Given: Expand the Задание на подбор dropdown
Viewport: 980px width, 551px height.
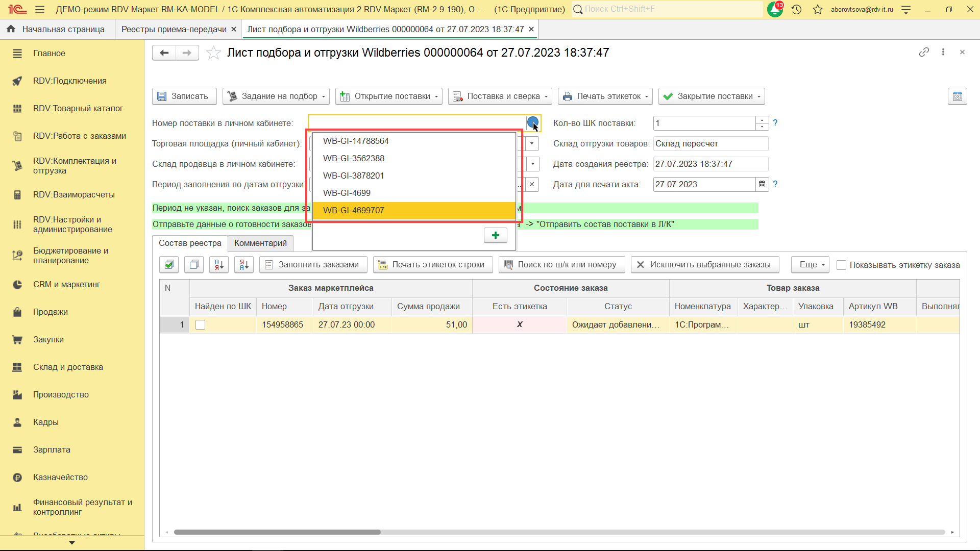Looking at the screenshot, I should 276,96.
